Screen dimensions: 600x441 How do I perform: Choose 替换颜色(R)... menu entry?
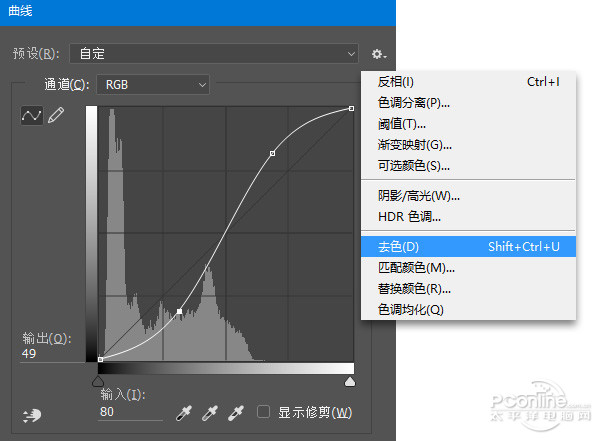pos(468,289)
